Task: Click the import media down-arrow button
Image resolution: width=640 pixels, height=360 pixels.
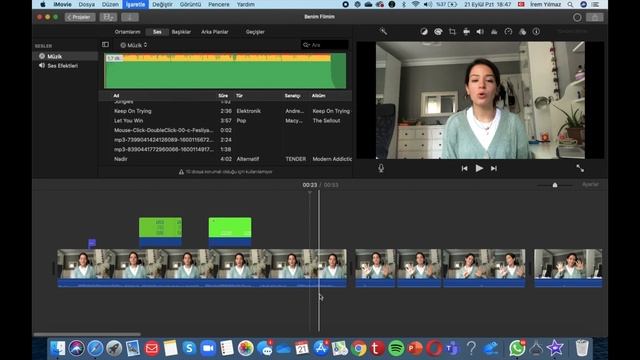Action: (x=130, y=17)
